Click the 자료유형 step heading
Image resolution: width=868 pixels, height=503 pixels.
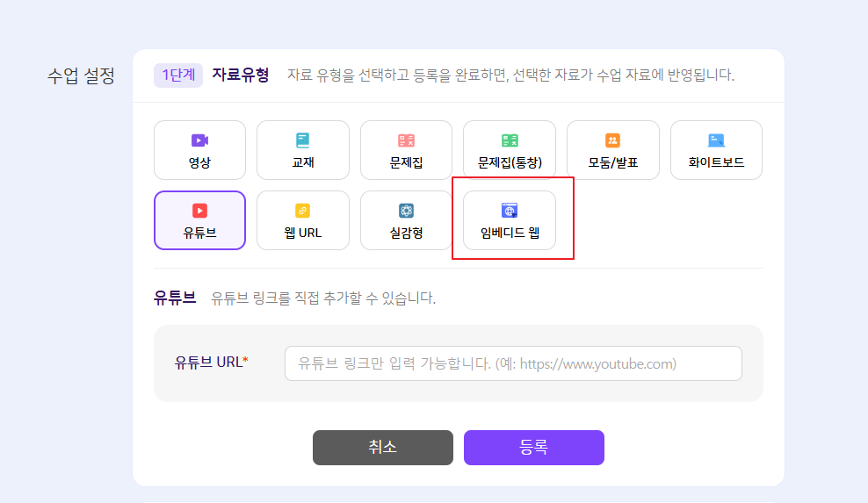click(241, 75)
